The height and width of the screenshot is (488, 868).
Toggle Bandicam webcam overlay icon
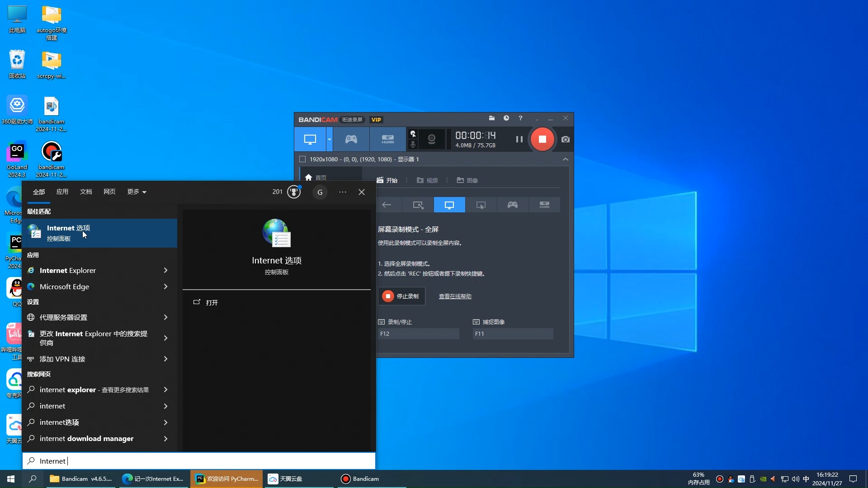(x=432, y=139)
